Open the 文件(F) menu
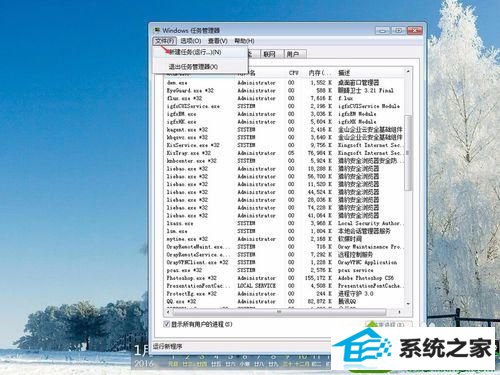This screenshot has width=500, height=375. coord(165,41)
